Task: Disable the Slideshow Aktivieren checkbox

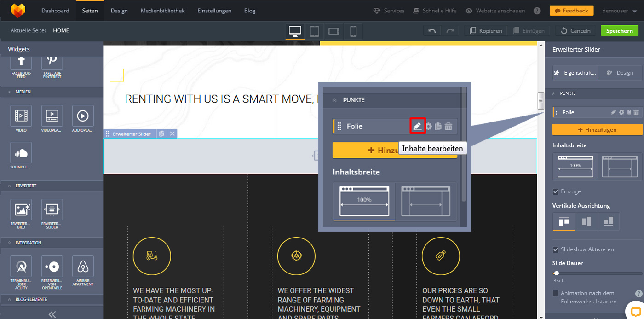Action: pos(556,249)
